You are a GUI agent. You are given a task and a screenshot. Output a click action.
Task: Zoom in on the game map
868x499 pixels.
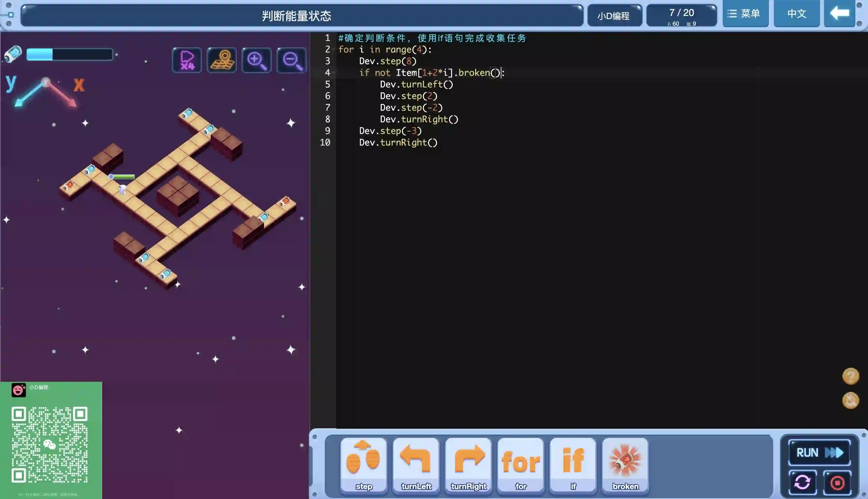[256, 60]
